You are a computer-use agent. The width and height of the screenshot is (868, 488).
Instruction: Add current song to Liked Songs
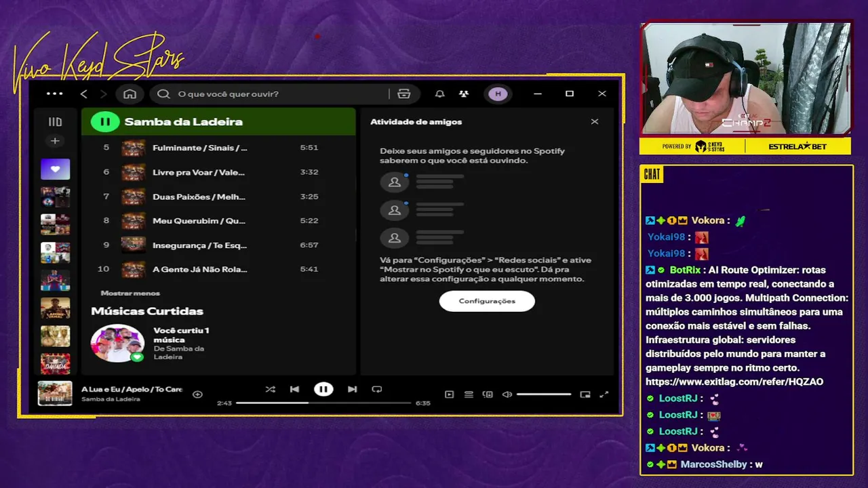[197, 394]
